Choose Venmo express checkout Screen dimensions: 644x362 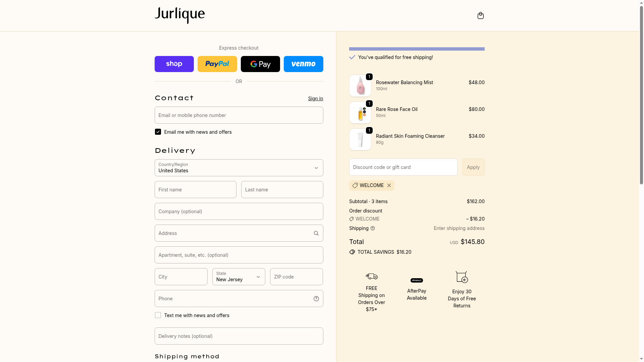pos(303,64)
